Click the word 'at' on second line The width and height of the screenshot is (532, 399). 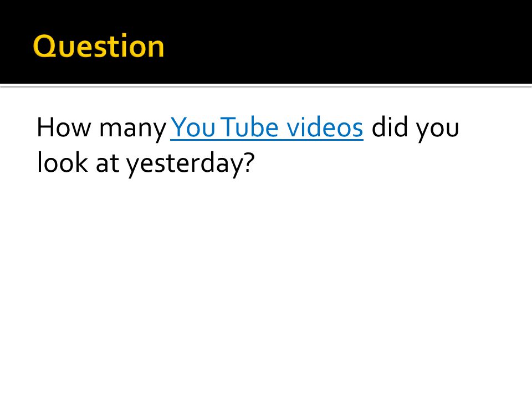click(108, 163)
